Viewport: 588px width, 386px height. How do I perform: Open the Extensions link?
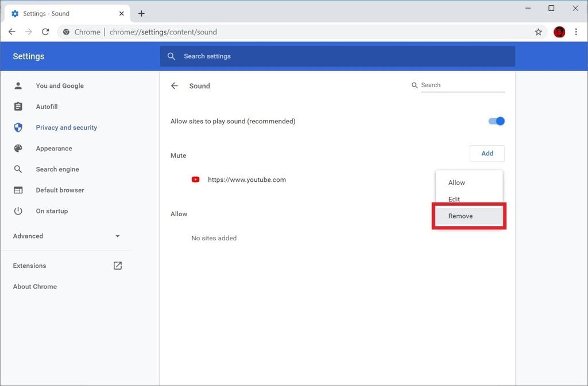click(29, 266)
